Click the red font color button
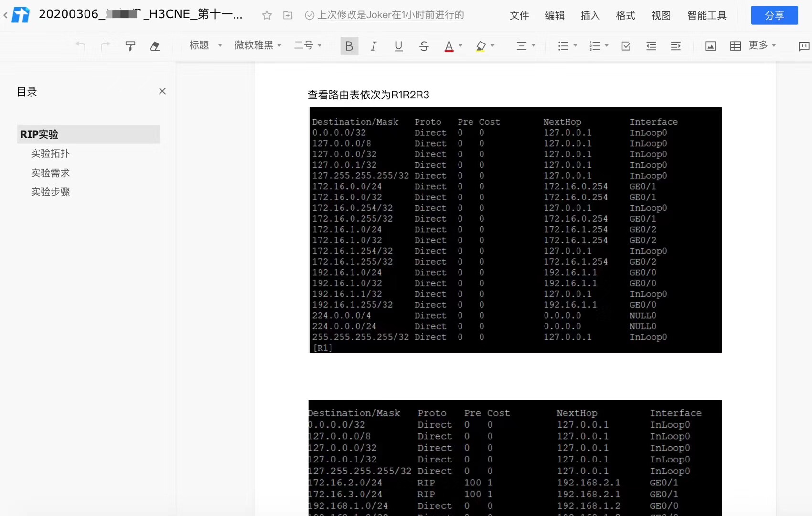Viewport: 812px width, 516px height. [449, 46]
